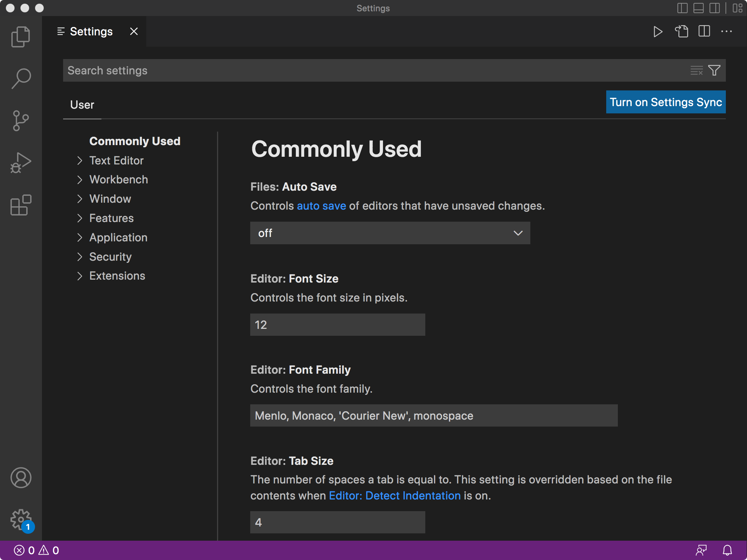
Task: Select the Settings editor tab
Action: tap(91, 31)
